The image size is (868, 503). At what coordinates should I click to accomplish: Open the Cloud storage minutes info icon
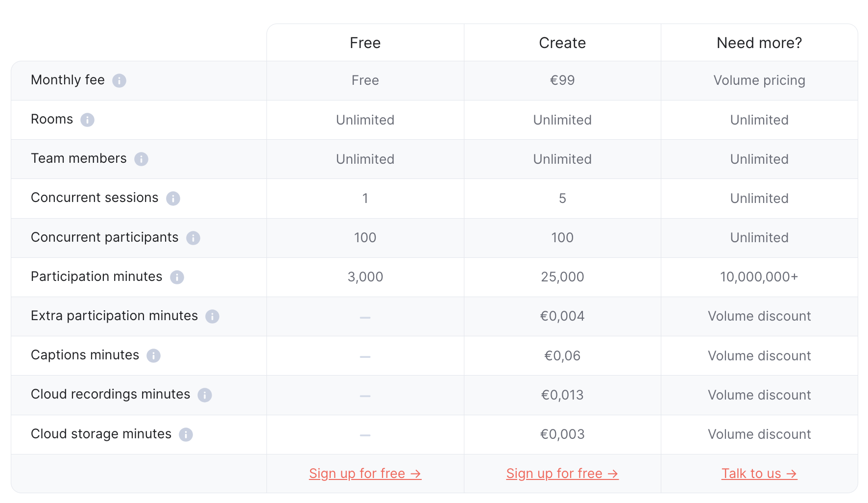[x=186, y=434]
